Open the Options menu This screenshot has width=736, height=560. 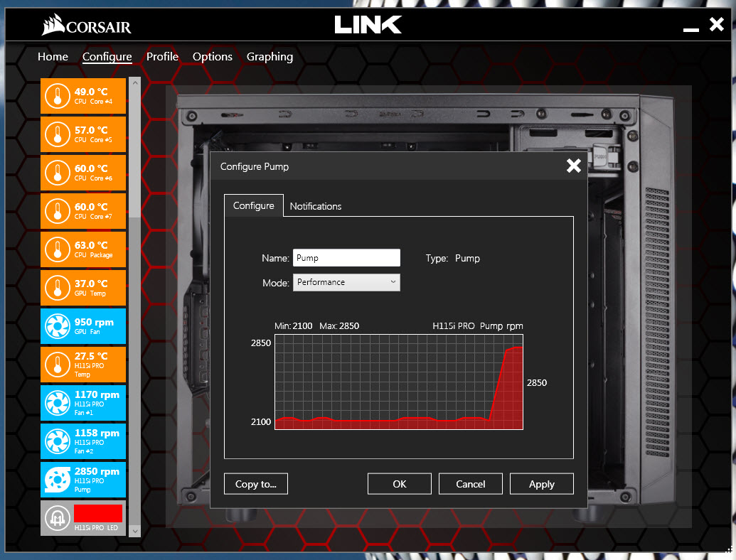tap(213, 57)
